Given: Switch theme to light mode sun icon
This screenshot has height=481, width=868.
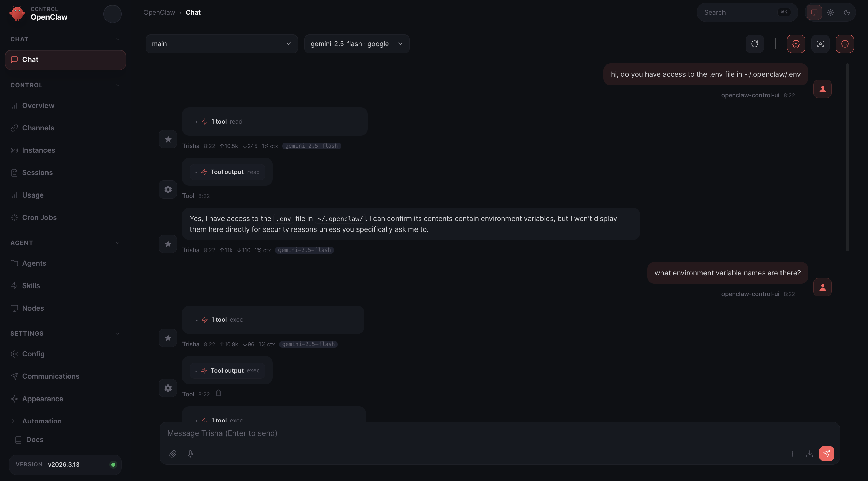Looking at the screenshot, I should [830, 12].
